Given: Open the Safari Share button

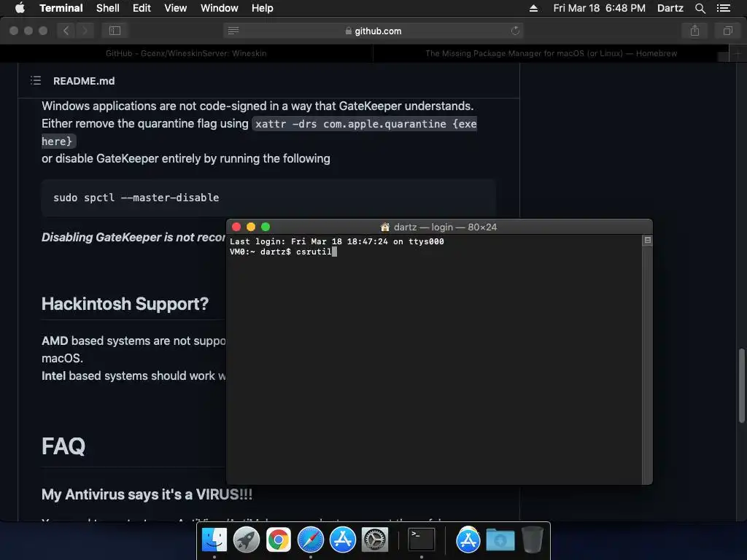Looking at the screenshot, I should tap(694, 31).
